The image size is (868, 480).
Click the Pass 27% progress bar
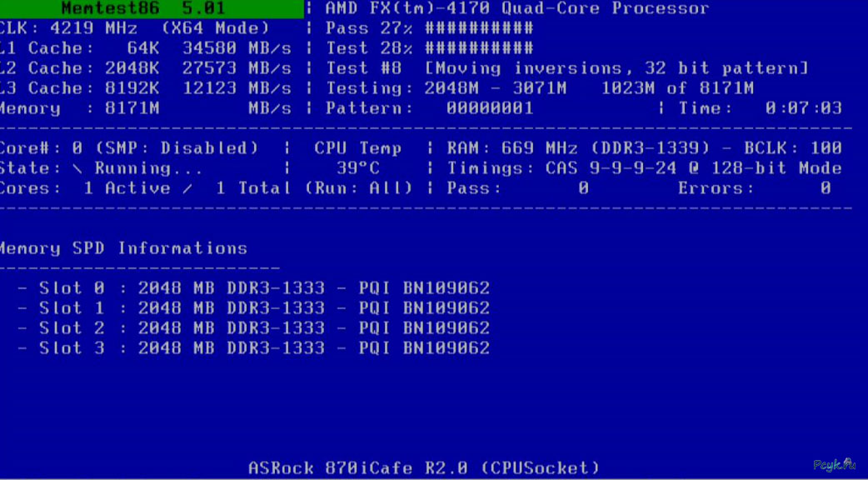click(x=478, y=28)
